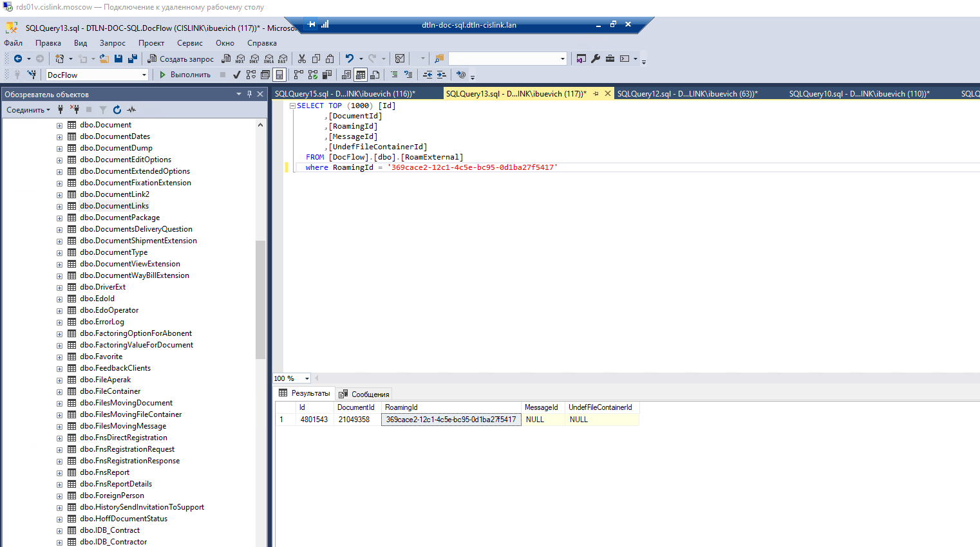This screenshot has height=547, width=980.
Task: Click the Создать запрос button
Action: pos(181,59)
